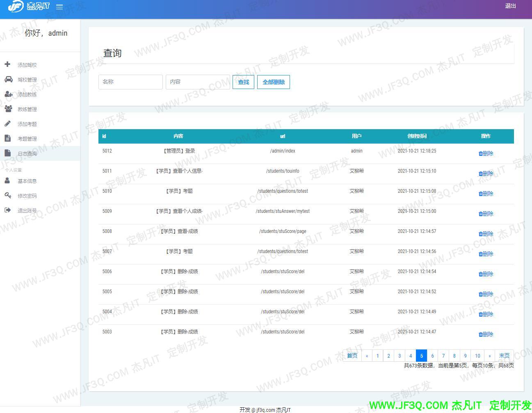Click the plus icon for 添加驾校

pyautogui.click(x=7, y=64)
